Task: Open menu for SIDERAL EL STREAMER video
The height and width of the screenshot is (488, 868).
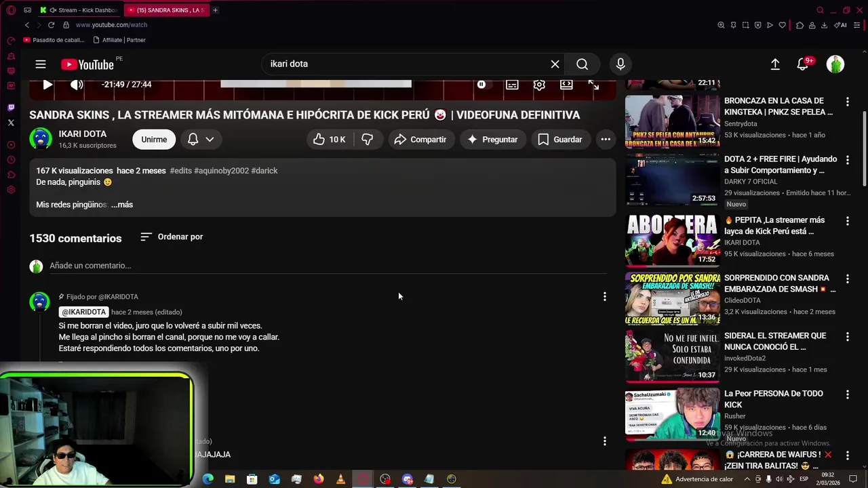Action: tap(848, 337)
